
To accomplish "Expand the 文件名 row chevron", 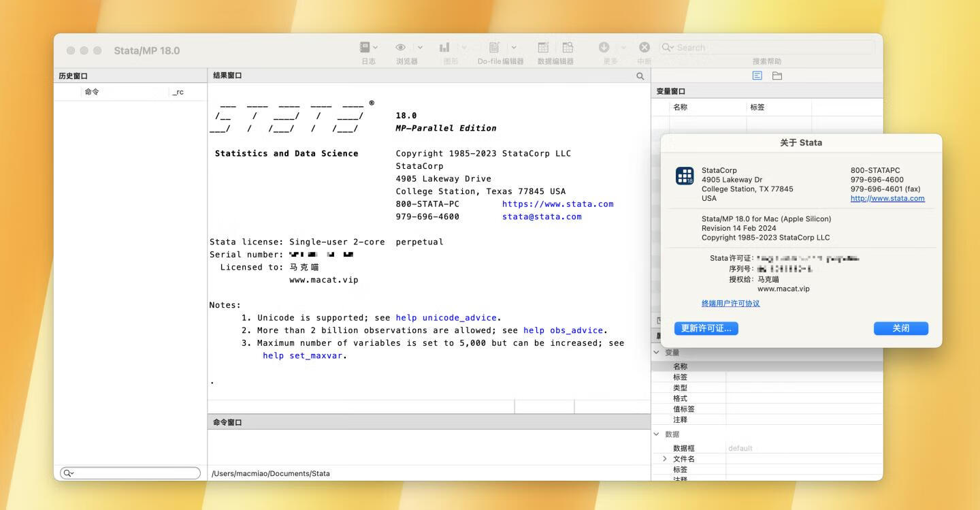I will (x=665, y=459).
